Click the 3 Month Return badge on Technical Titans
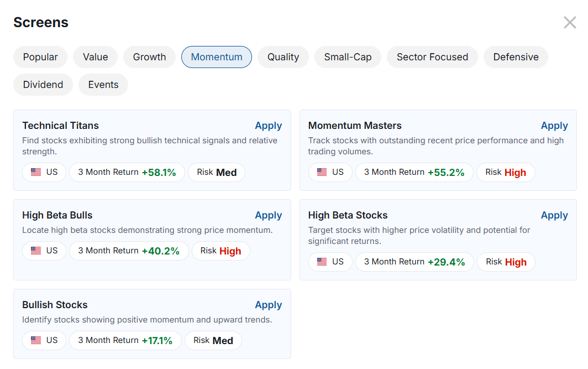The width and height of the screenshot is (588, 369). [x=127, y=172]
